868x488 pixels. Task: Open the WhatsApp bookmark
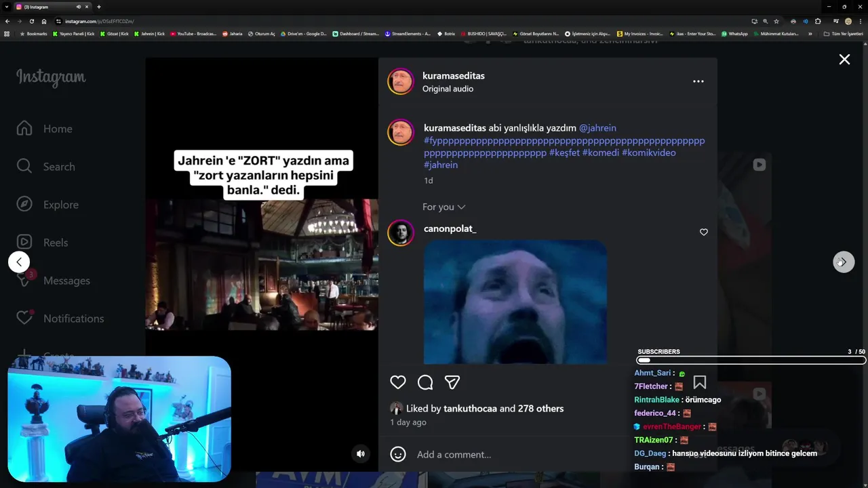pos(734,34)
